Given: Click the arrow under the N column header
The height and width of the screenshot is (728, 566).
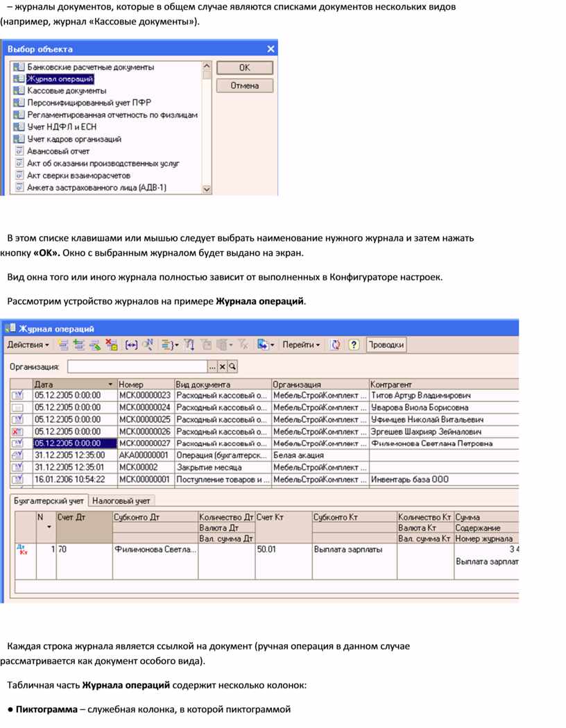Looking at the screenshot, I should point(49,527).
